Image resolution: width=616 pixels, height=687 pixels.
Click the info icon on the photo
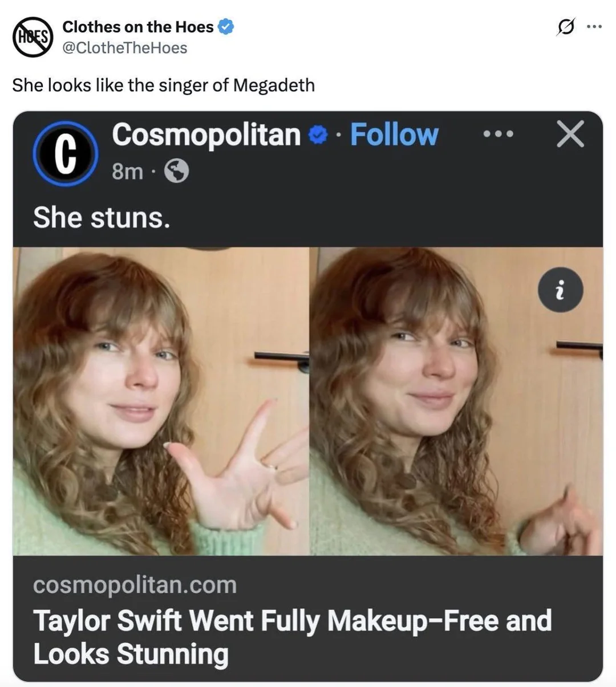560,290
